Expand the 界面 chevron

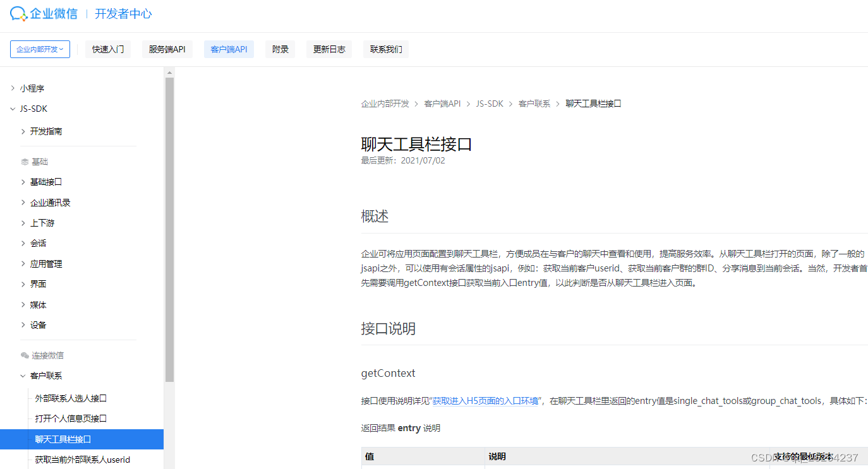point(23,284)
